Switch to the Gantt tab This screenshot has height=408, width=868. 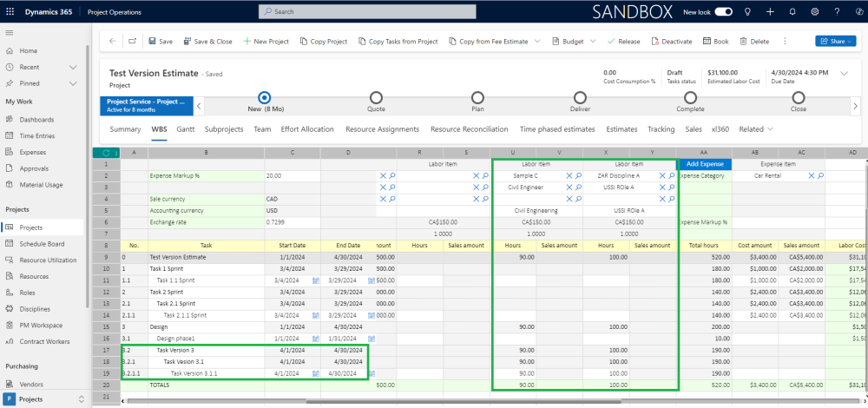pos(185,129)
